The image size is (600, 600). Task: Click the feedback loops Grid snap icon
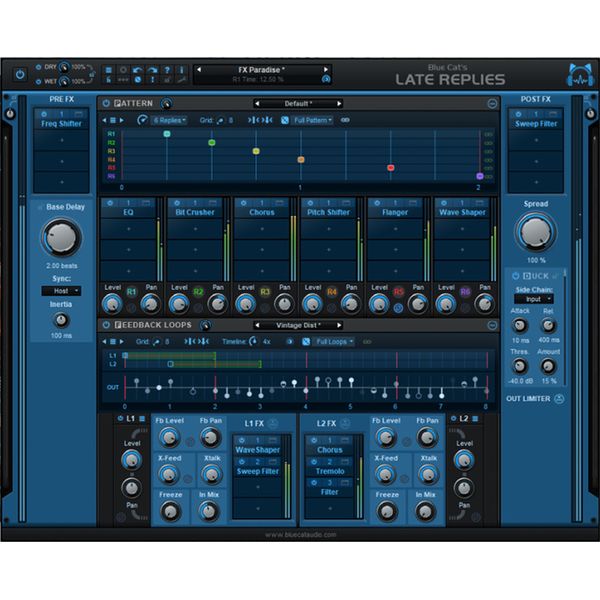[156, 342]
